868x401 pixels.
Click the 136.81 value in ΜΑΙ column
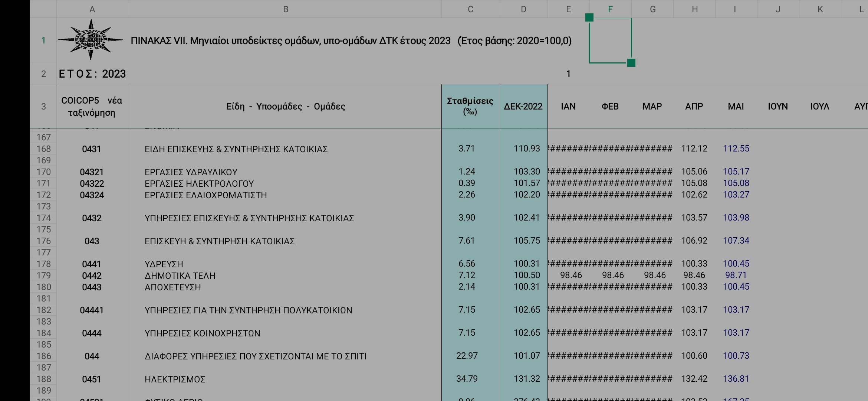[x=736, y=379]
